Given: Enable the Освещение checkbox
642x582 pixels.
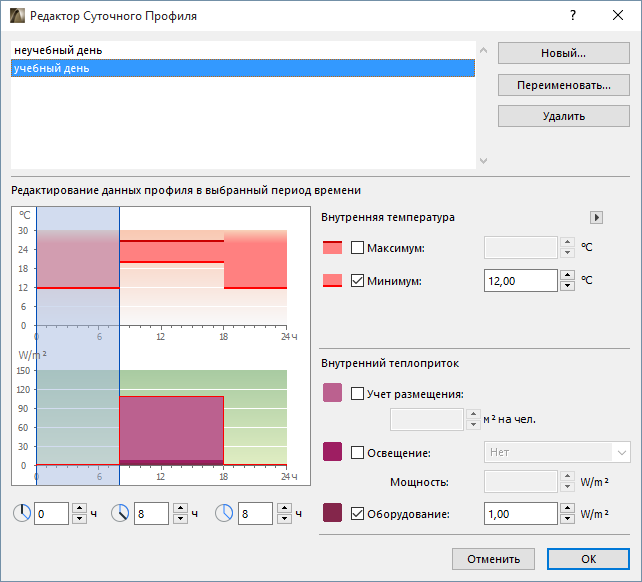Looking at the screenshot, I should 357,453.
